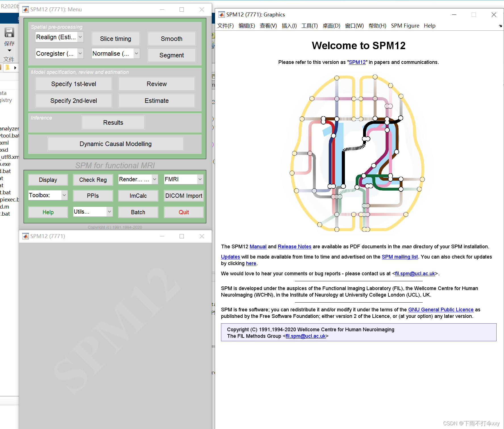The image size is (504, 429).
Task: Minimize the SPM12 Graphics window
Action: coord(454,14)
